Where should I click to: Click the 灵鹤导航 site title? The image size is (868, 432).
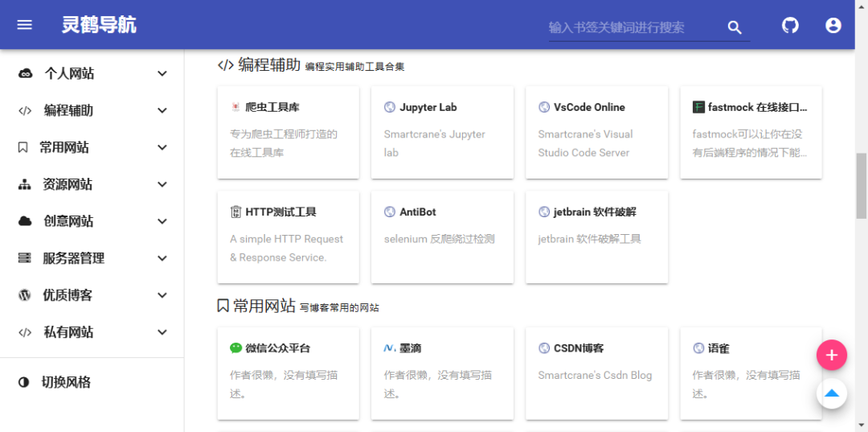click(99, 26)
